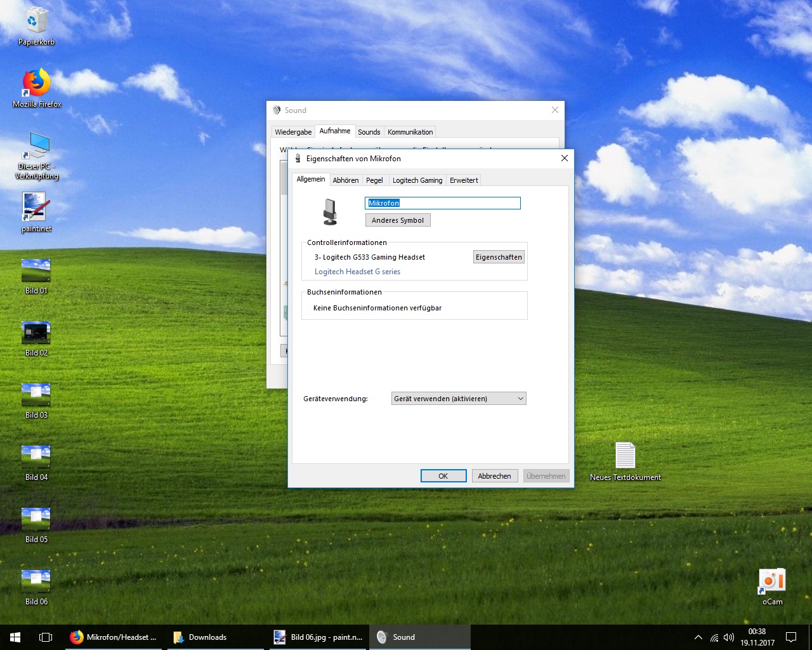Open the network tray icon
This screenshot has width=812, height=650.
(714, 637)
